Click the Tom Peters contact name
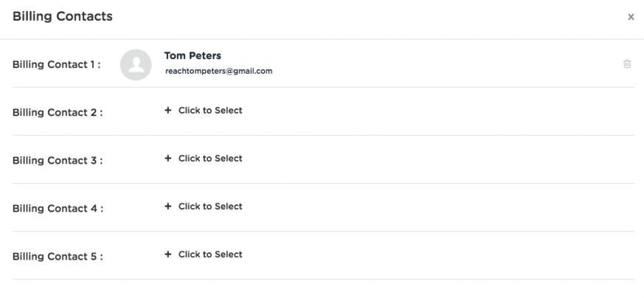 [193, 55]
